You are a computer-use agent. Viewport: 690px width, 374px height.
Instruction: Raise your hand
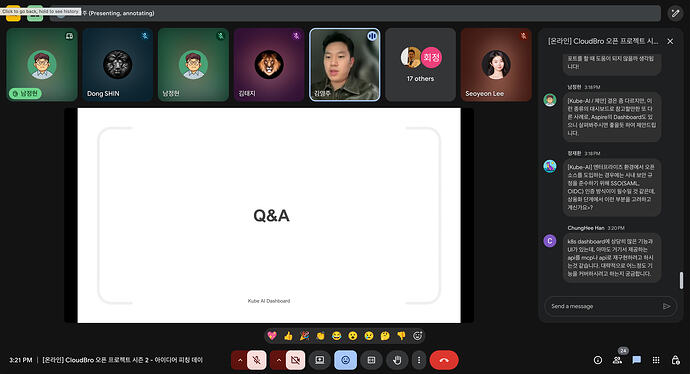(x=397, y=360)
